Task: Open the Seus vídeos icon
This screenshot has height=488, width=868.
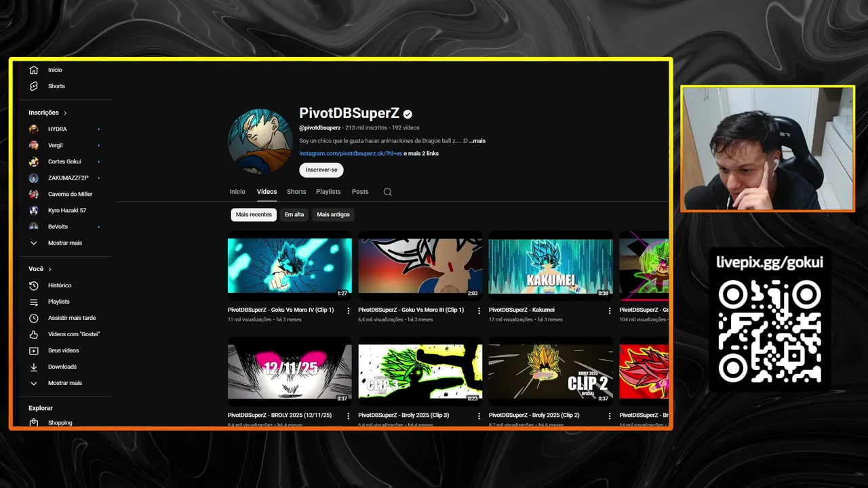Action: 34,350
